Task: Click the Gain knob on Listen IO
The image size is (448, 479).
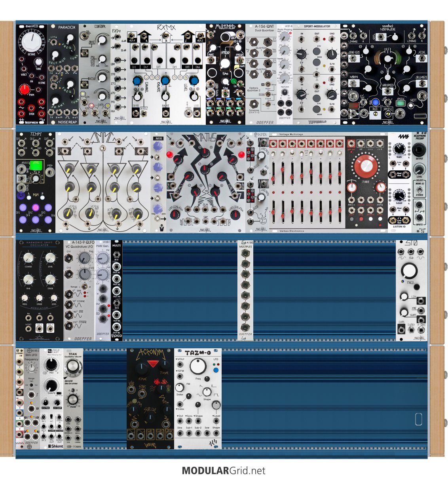Action: coord(399,148)
